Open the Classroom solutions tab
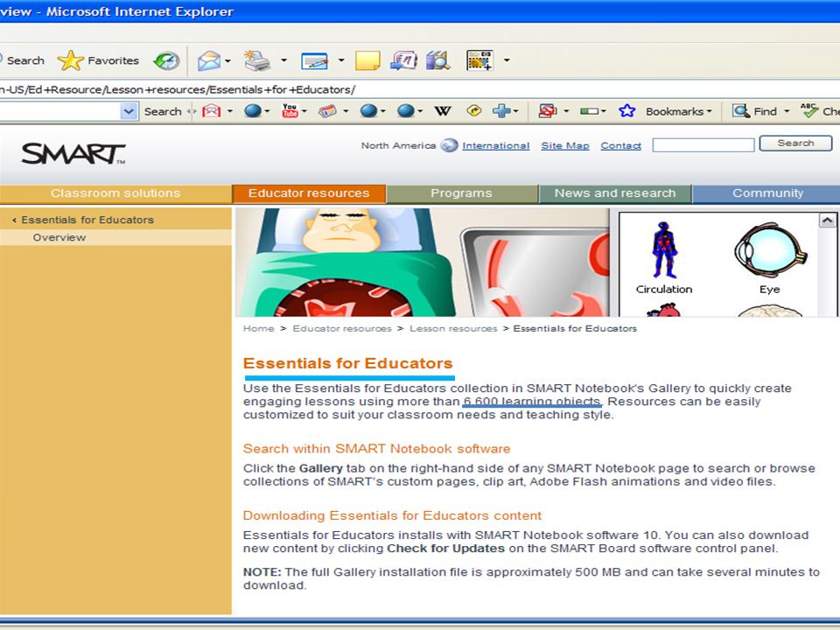Viewport: 840px width, 630px height. [x=115, y=193]
